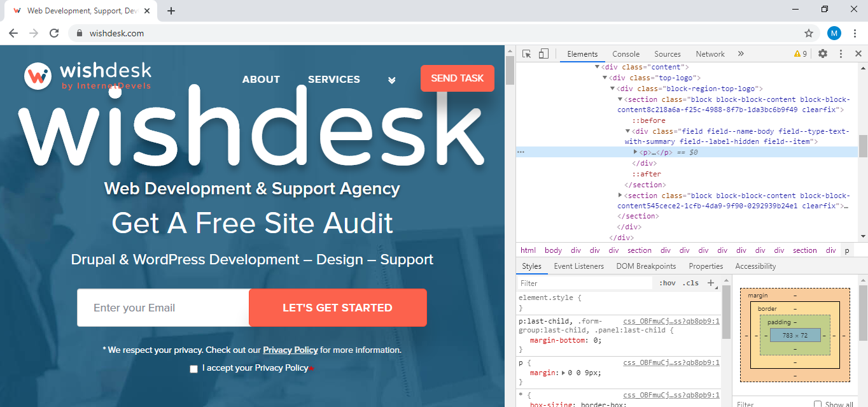
Task: Open DevTools three-dot customize menu
Action: (x=841, y=54)
